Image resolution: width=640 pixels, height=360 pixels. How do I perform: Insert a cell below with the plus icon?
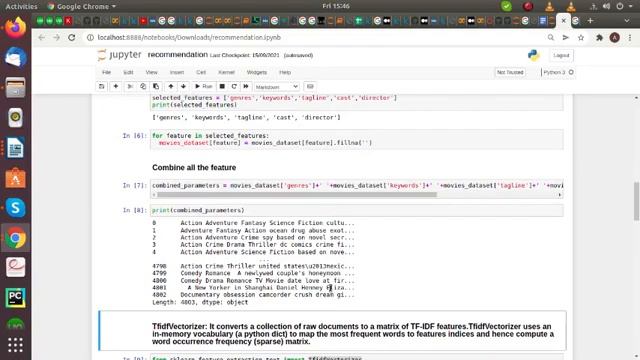tap(116, 87)
